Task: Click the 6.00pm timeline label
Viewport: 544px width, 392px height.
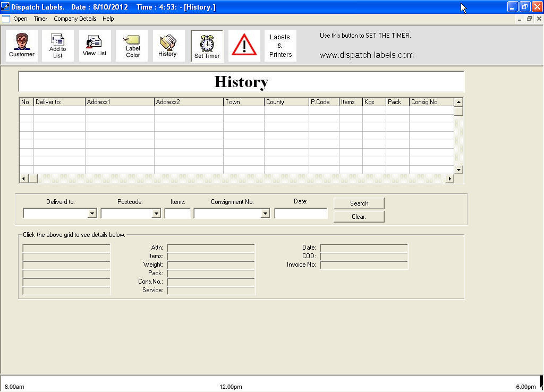Action: tap(525, 387)
